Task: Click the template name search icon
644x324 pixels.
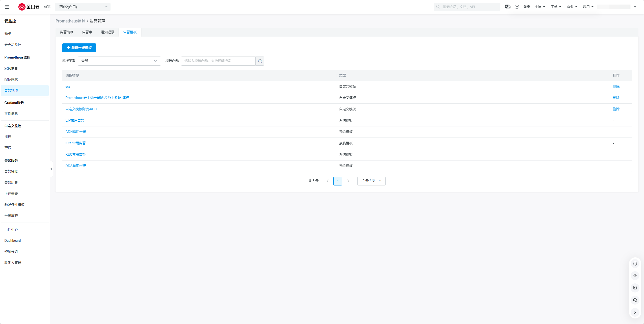Action: coord(260,61)
